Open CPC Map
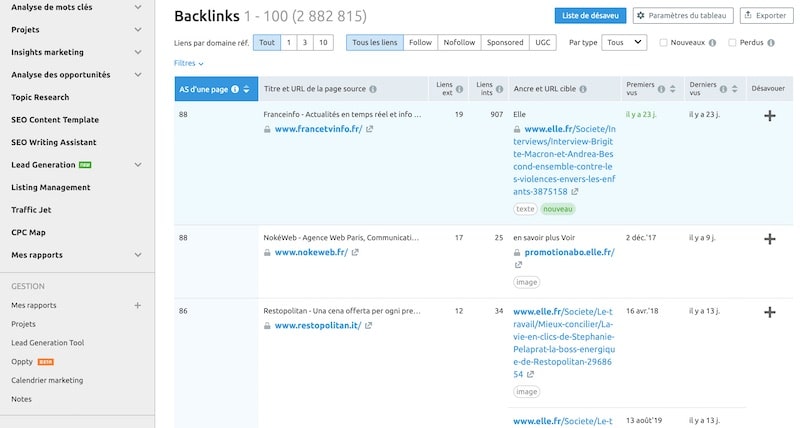The height and width of the screenshot is (428, 800). pyautogui.click(x=29, y=232)
